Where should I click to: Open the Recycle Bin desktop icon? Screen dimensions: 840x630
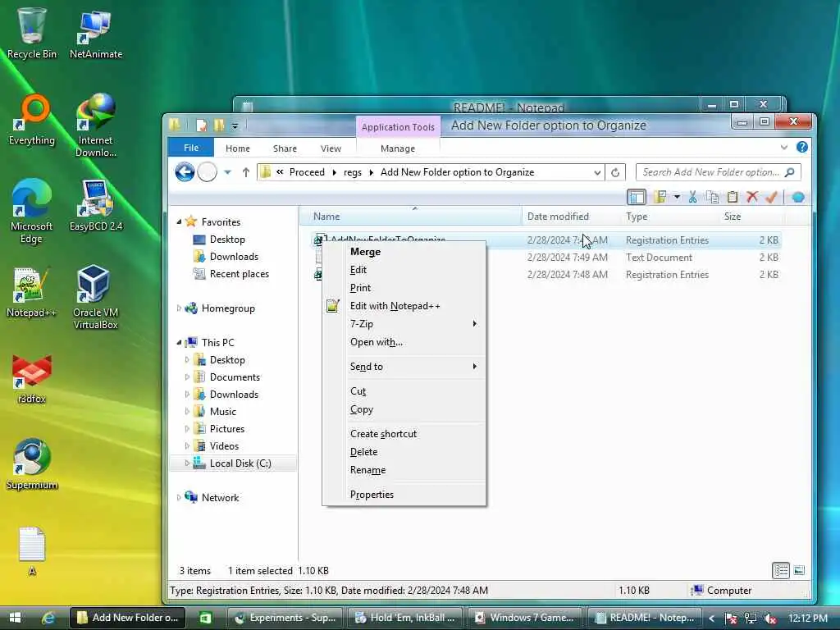click(x=32, y=33)
